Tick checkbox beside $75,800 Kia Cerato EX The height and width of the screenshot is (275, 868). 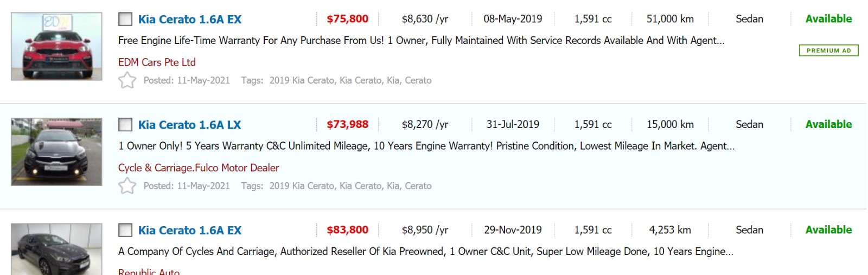point(125,20)
